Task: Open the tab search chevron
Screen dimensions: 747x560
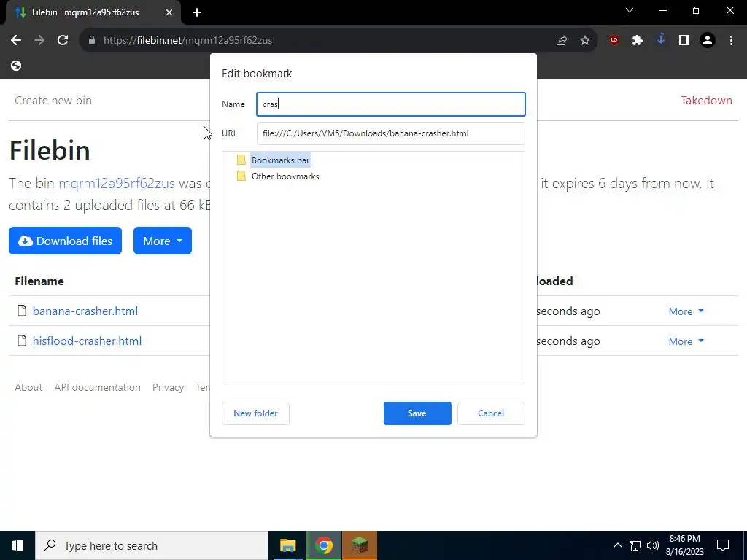Action: click(x=630, y=10)
